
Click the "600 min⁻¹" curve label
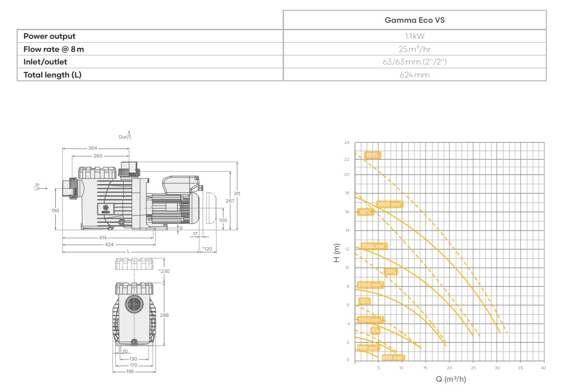click(393, 358)
